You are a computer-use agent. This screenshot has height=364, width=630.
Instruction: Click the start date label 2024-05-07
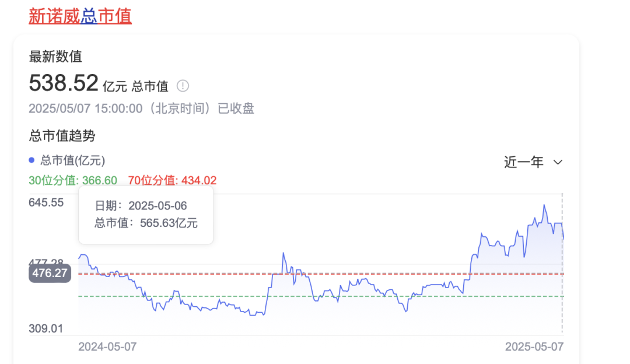107,346
